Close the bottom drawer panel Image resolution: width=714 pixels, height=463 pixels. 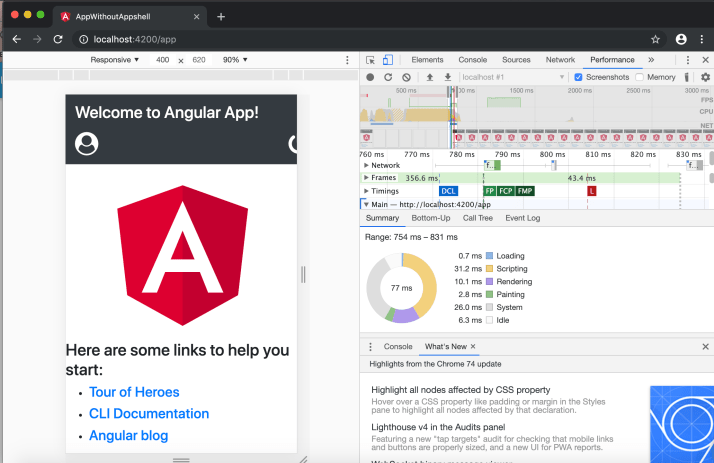coord(705,347)
